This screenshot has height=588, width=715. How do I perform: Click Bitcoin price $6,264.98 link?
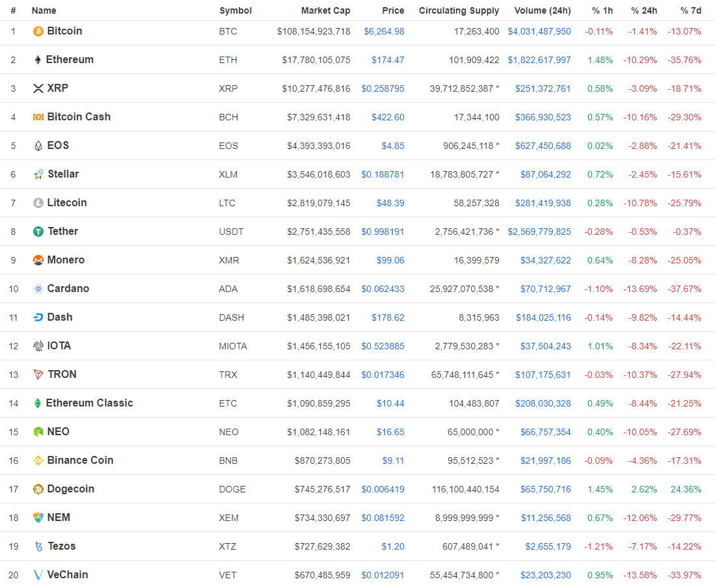[384, 31]
